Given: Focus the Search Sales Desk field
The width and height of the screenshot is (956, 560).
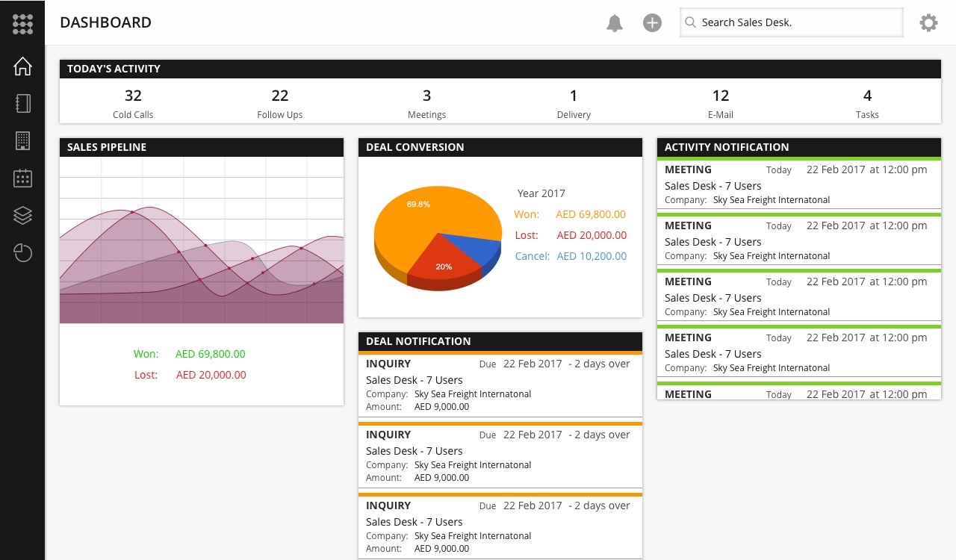Looking at the screenshot, I should (791, 22).
